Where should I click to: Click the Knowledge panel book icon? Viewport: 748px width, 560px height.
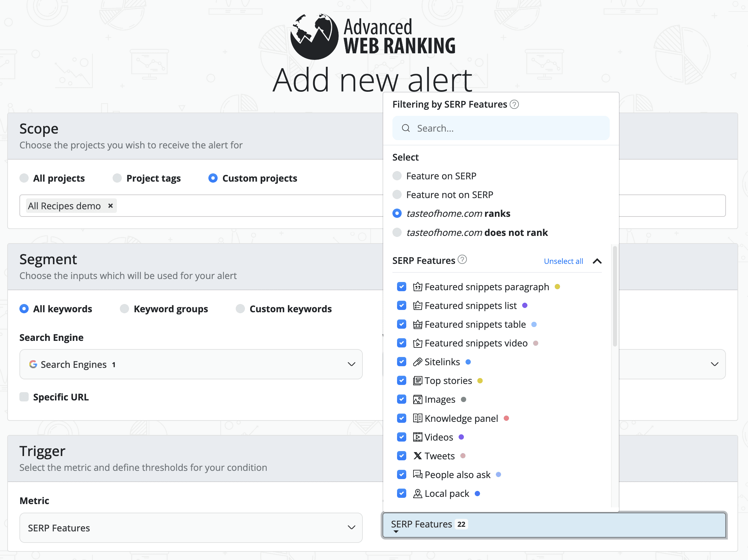point(417,419)
